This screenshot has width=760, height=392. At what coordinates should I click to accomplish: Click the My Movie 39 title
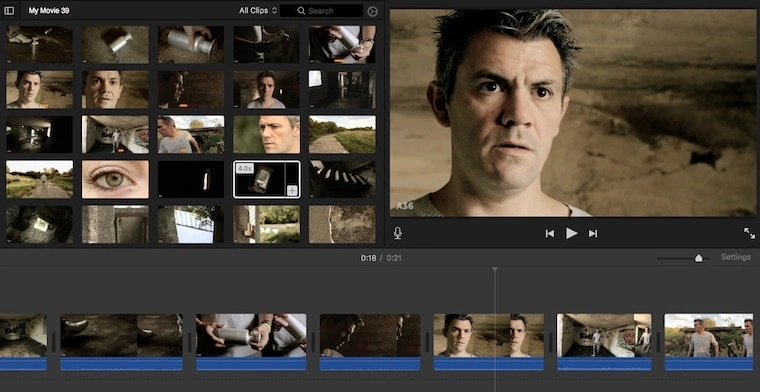tap(49, 11)
